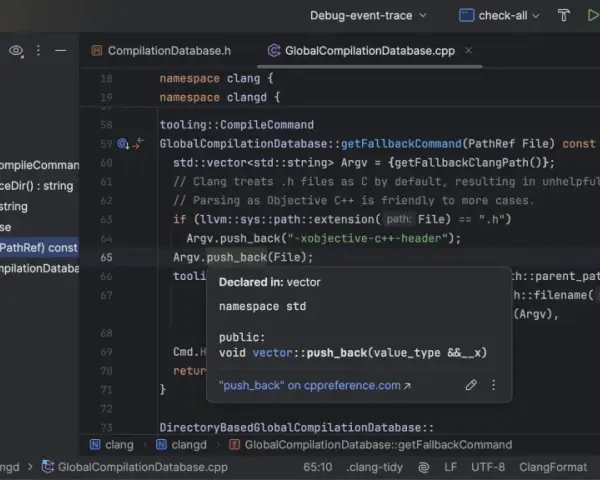Open the Debug-event-trace configuration dropdown
The width and height of the screenshot is (600, 480).
click(x=368, y=16)
